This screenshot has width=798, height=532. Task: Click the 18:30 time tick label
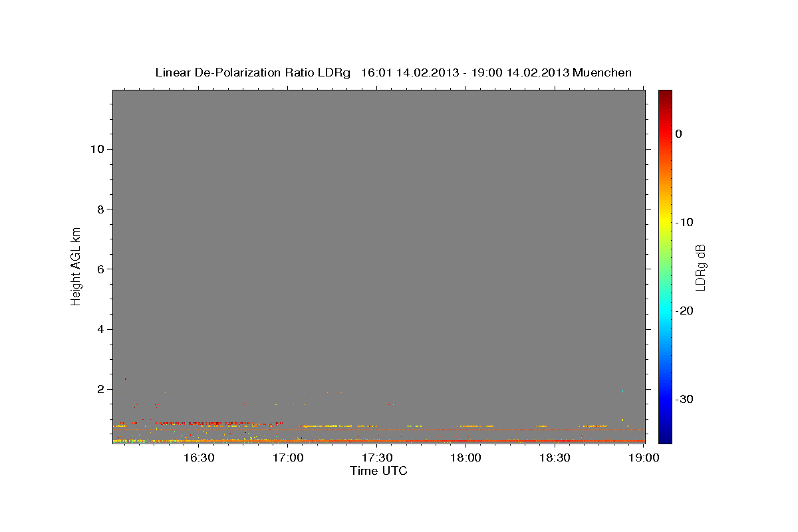[x=555, y=458]
